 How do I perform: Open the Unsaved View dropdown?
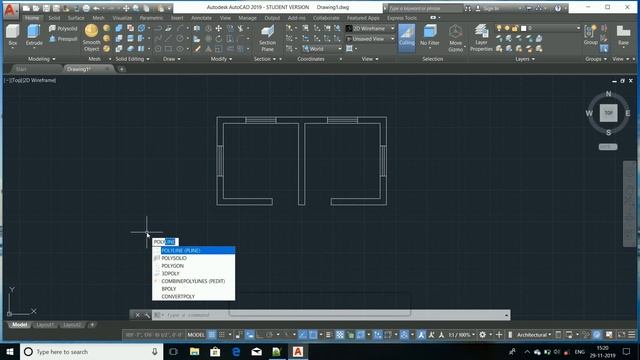[371, 39]
